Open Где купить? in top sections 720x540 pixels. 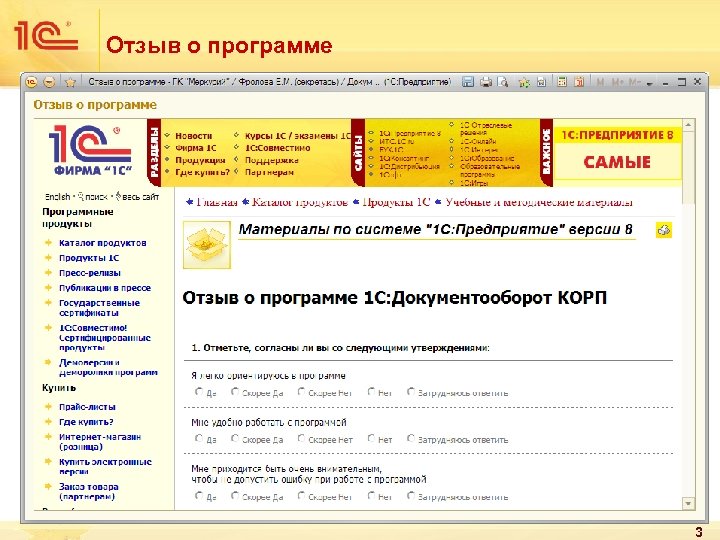coord(202,172)
